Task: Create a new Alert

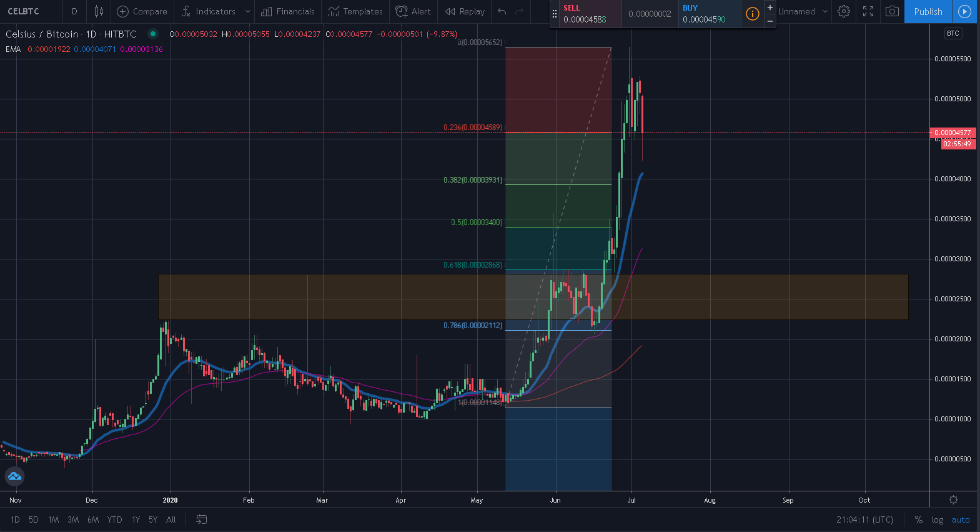Action: (413, 11)
